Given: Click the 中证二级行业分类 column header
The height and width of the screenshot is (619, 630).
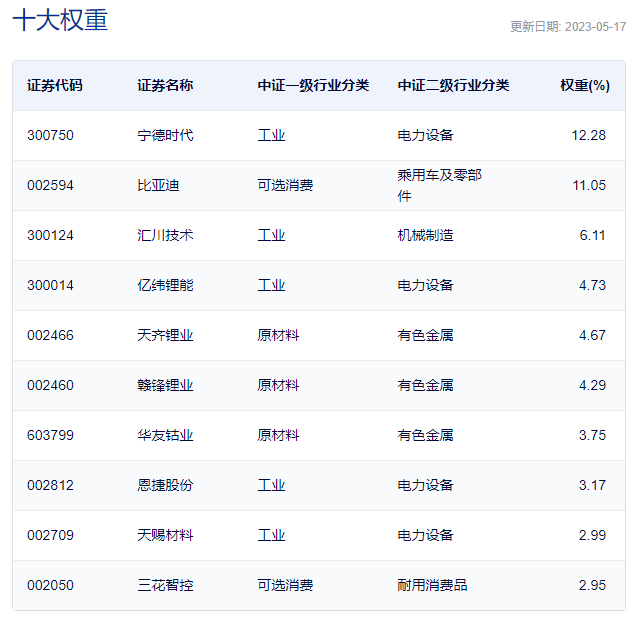Looking at the screenshot, I should coord(453,86).
